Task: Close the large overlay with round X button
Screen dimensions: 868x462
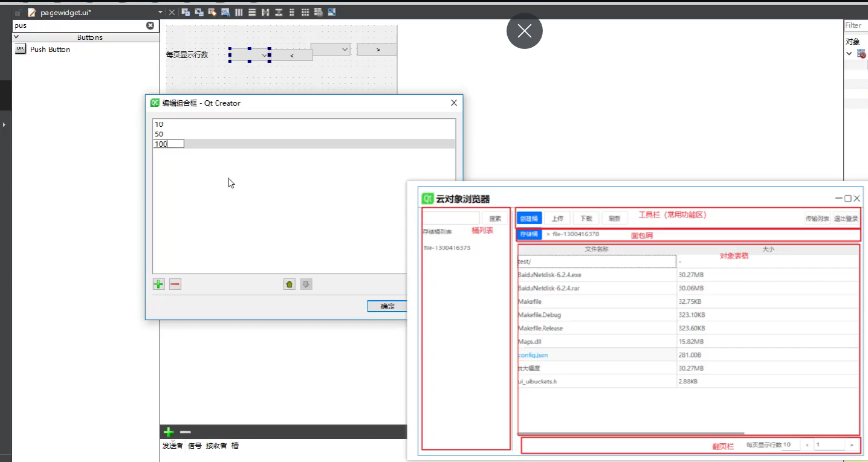Action: pyautogui.click(x=525, y=31)
